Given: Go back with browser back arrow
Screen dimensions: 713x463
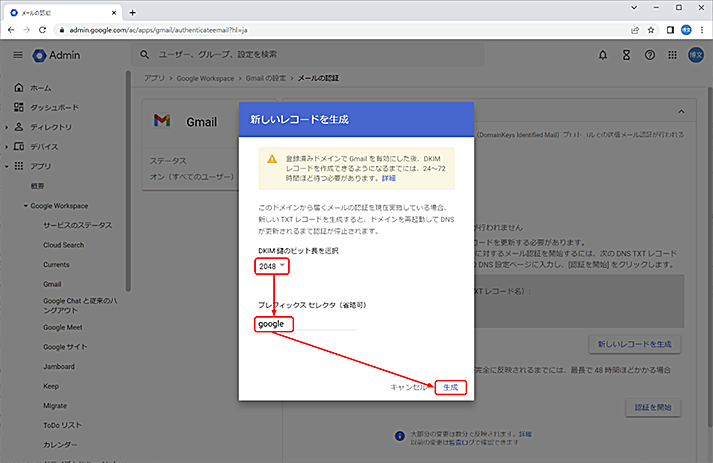Looking at the screenshot, I should [11, 30].
